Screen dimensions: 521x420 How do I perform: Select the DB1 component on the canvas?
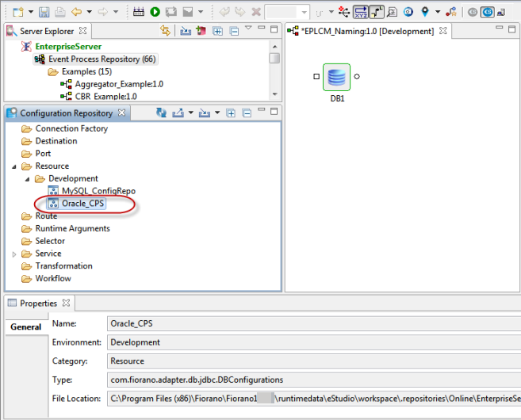click(336, 78)
